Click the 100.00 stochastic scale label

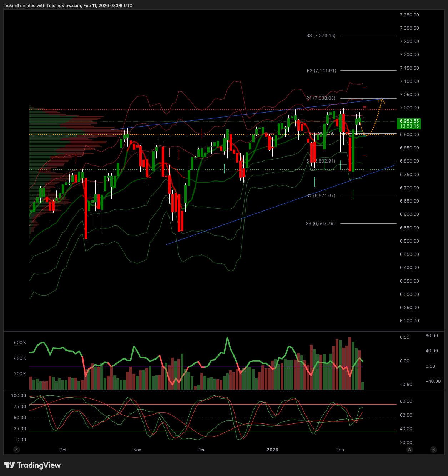19,396
